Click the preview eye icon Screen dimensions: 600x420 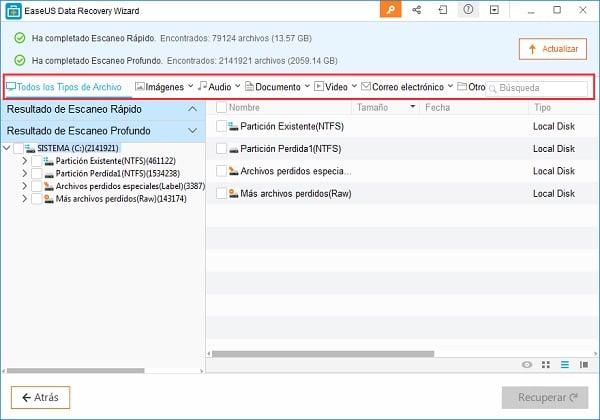pyautogui.click(x=527, y=365)
